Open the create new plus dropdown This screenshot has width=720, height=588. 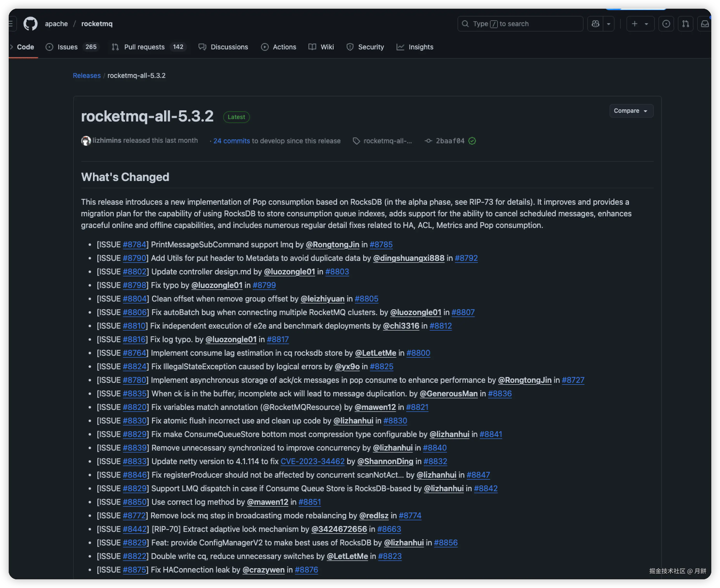click(640, 24)
